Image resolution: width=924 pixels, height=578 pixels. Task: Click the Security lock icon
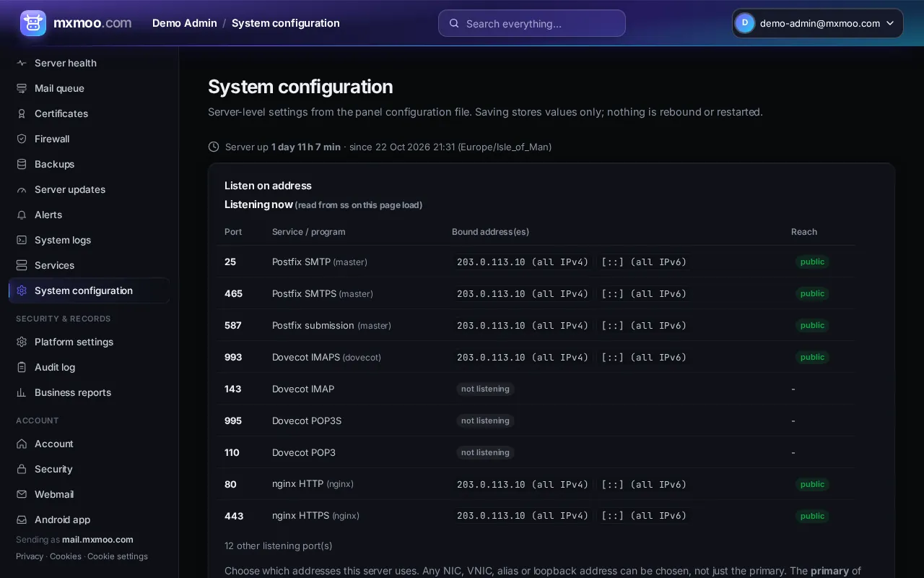[22, 469]
